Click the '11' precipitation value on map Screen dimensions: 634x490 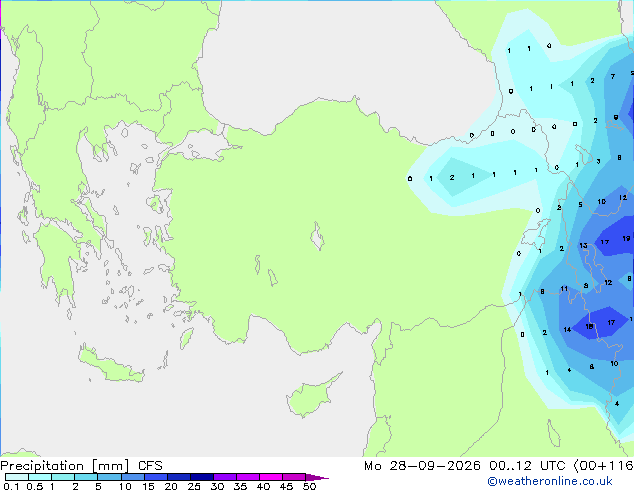[564, 289]
